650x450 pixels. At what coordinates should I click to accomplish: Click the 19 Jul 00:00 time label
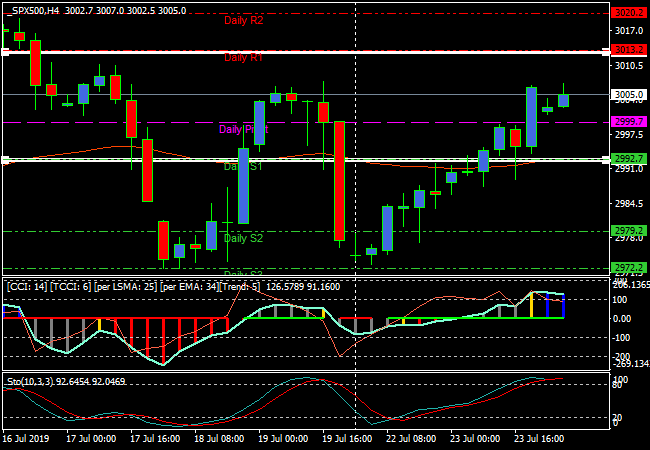point(284,439)
